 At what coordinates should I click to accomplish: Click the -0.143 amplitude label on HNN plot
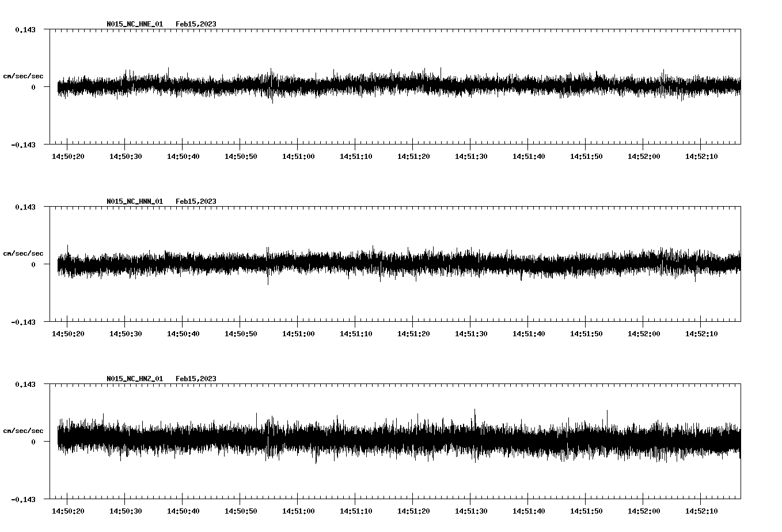pyautogui.click(x=22, y=323)
